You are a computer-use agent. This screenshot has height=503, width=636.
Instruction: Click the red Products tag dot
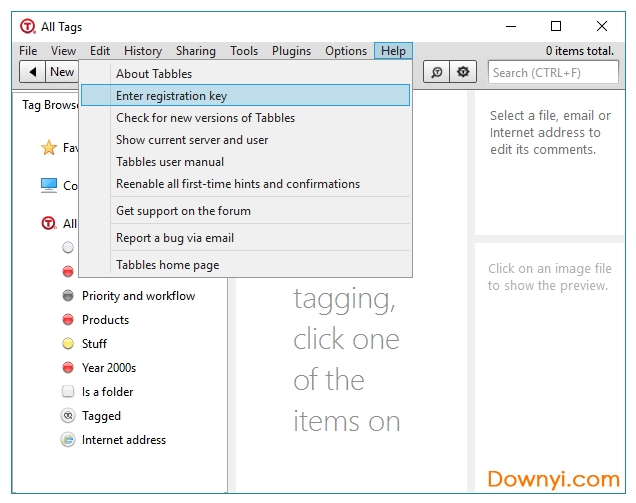pos(68,320)
